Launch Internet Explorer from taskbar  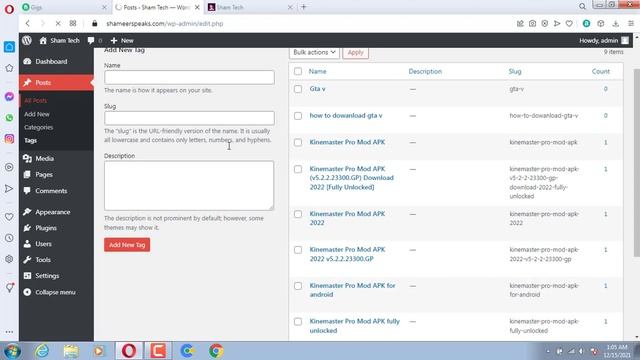[42, 351]
